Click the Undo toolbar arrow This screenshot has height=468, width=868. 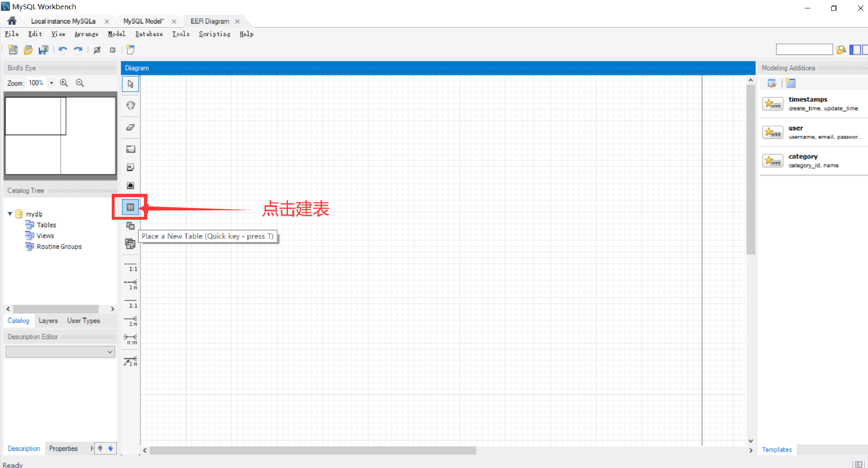click(x=63, y=49)
